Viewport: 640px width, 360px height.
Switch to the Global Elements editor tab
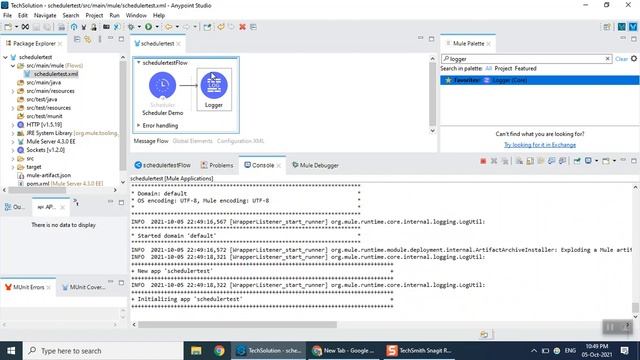(193, 141)
